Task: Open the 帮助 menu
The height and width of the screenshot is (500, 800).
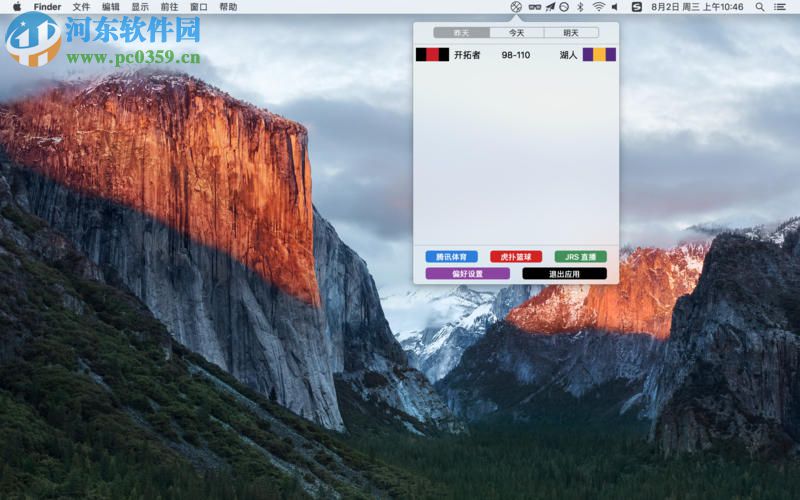Action: (x=228, y=7)
